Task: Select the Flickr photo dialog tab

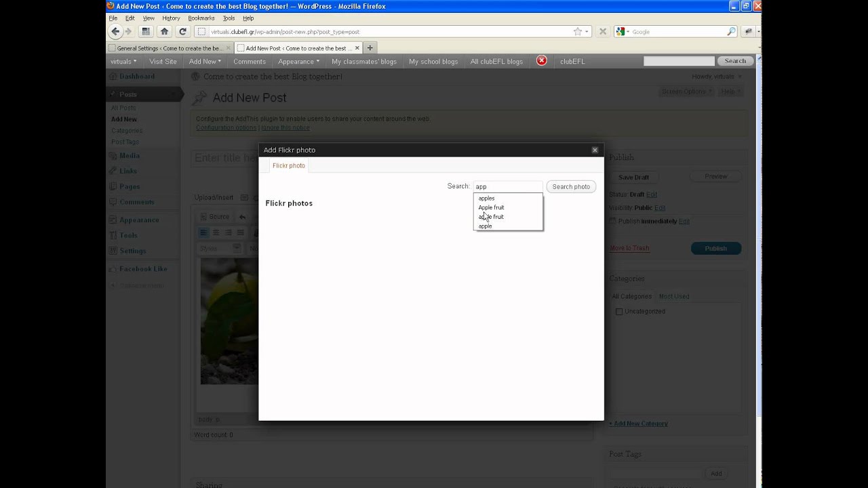Action: [289, 165]
